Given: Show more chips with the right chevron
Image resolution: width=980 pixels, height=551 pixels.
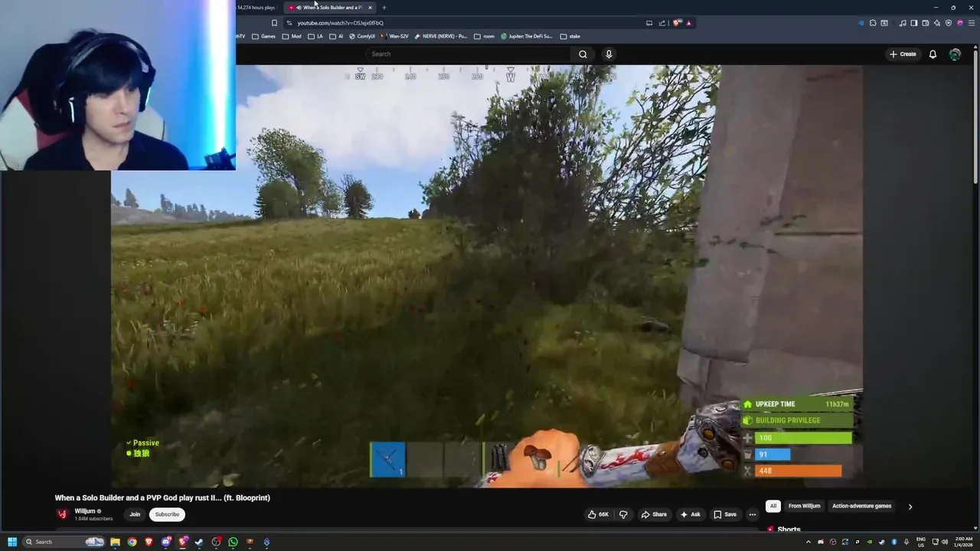Looking at the screenshot, I should pos(910,507).
